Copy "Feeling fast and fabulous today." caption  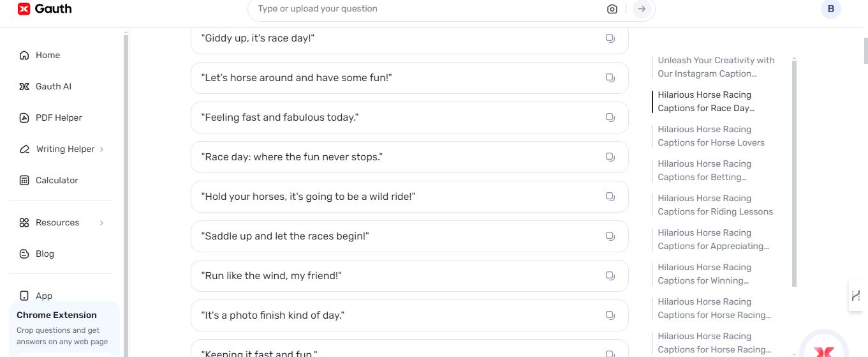[x=610, y=118]
